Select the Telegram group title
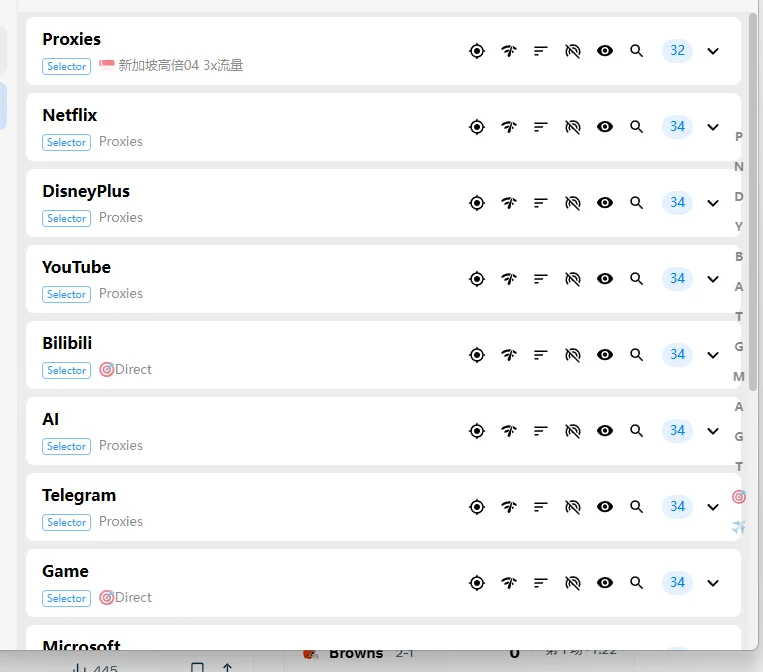763x672 pixels. 79,495
